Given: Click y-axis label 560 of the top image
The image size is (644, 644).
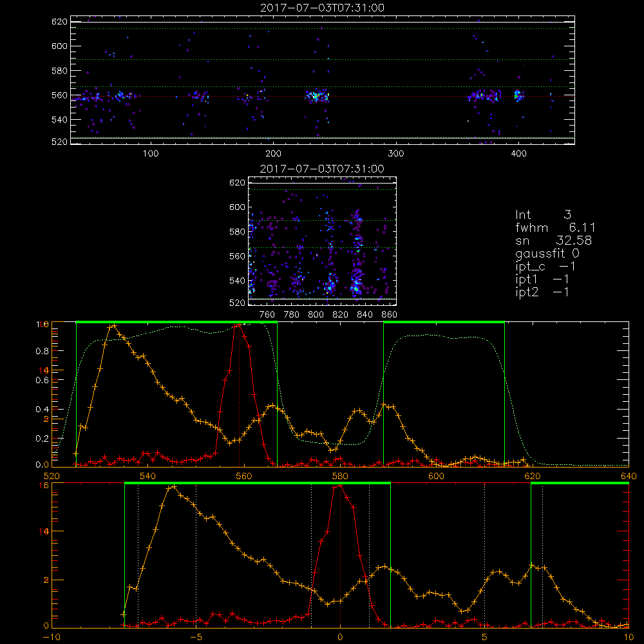Looking at the screenshot, I should pos(59,95).
